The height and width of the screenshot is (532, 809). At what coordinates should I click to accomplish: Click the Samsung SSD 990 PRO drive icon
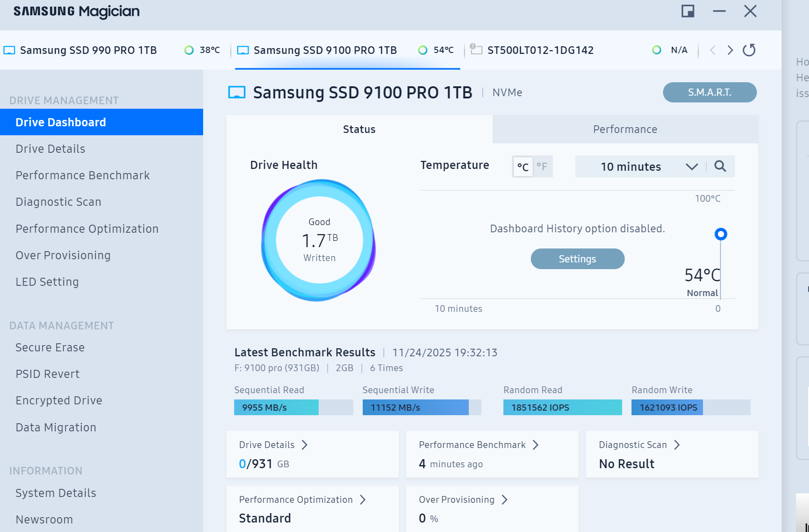[x=9, y=50]
